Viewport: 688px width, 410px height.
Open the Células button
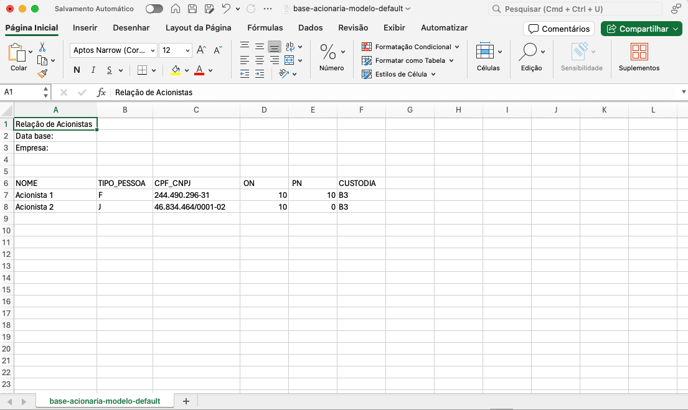point(488,57)
